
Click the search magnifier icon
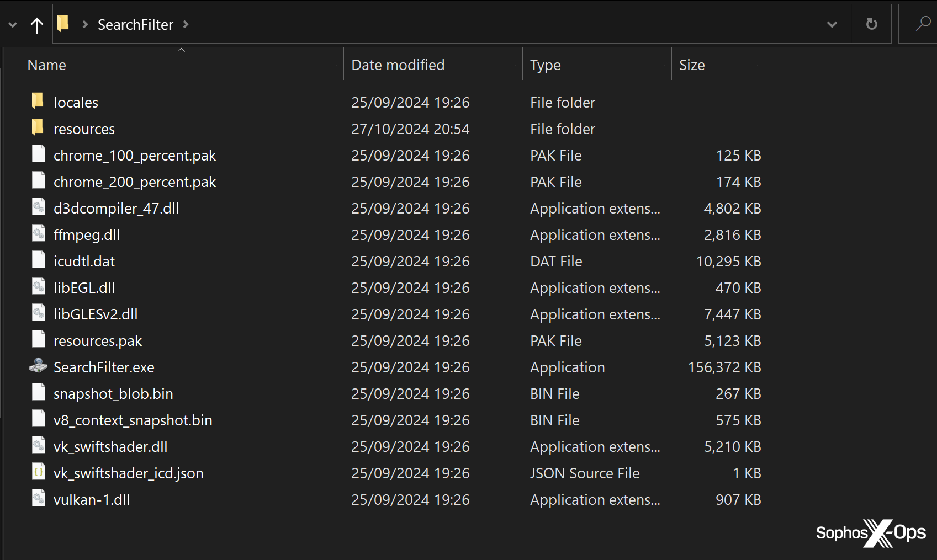[x=923, y=24]
